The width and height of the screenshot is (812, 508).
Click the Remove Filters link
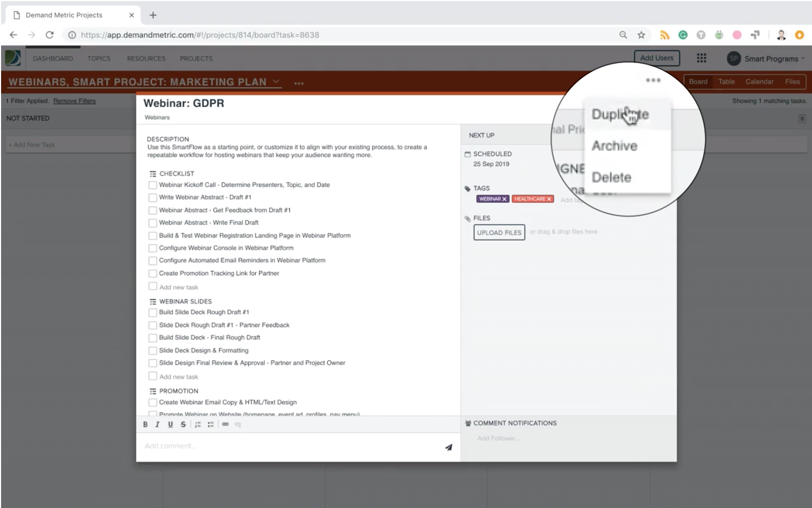click(74, 101)
